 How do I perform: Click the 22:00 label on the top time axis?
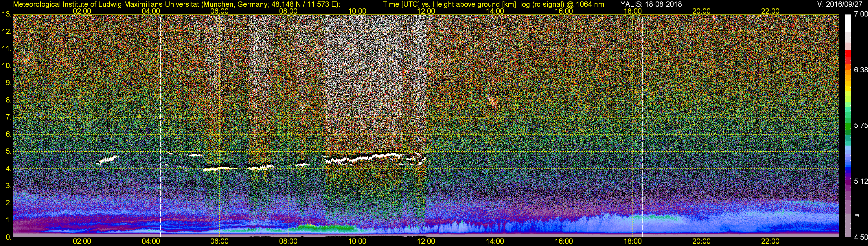770,11
